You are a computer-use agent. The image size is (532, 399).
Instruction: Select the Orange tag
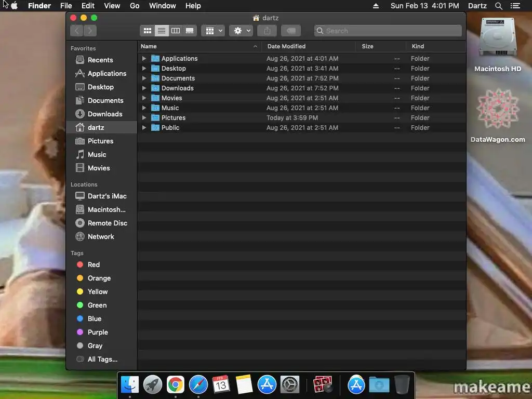click(x=101, y=278)
